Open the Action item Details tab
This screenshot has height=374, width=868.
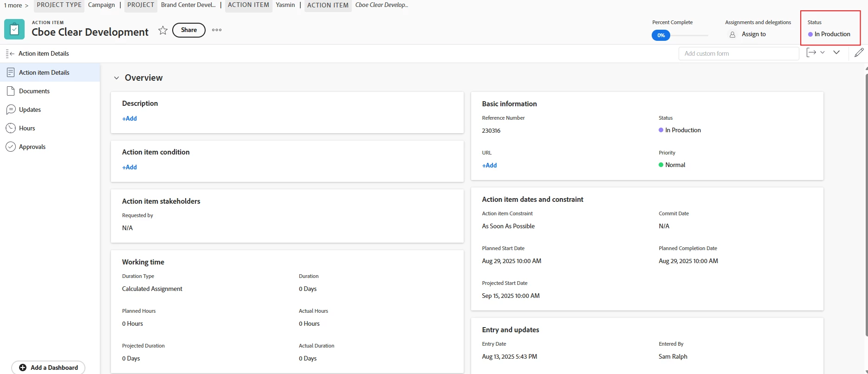click(50, 72)
